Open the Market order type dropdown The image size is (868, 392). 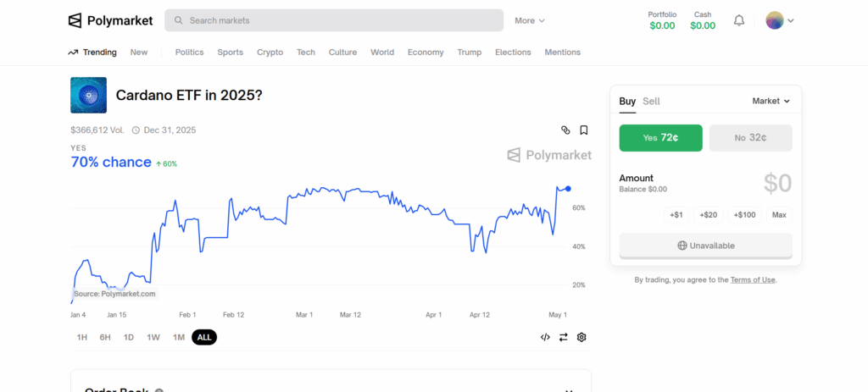[x=771, y=102]
